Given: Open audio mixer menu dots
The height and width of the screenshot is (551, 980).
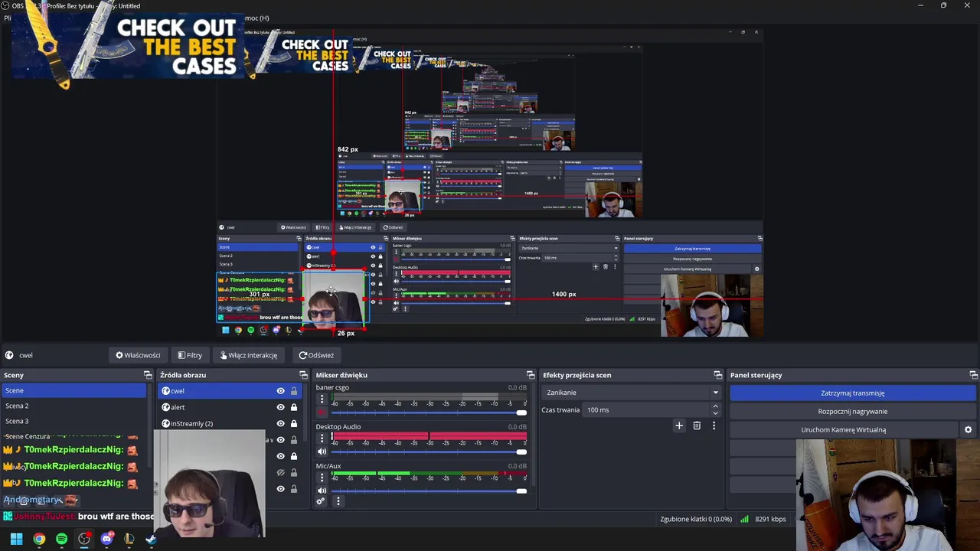Looking at the screenshot, I should [x=338, y=501].
